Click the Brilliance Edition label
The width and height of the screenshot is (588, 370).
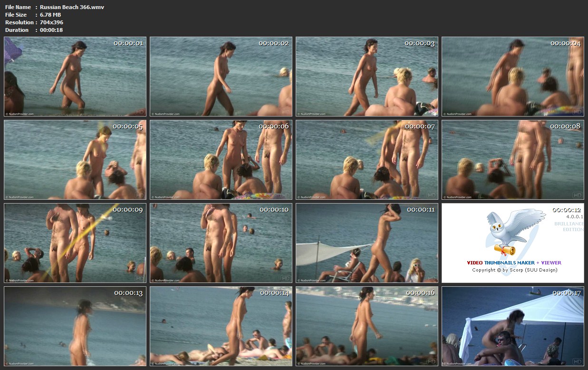(569, 226)
